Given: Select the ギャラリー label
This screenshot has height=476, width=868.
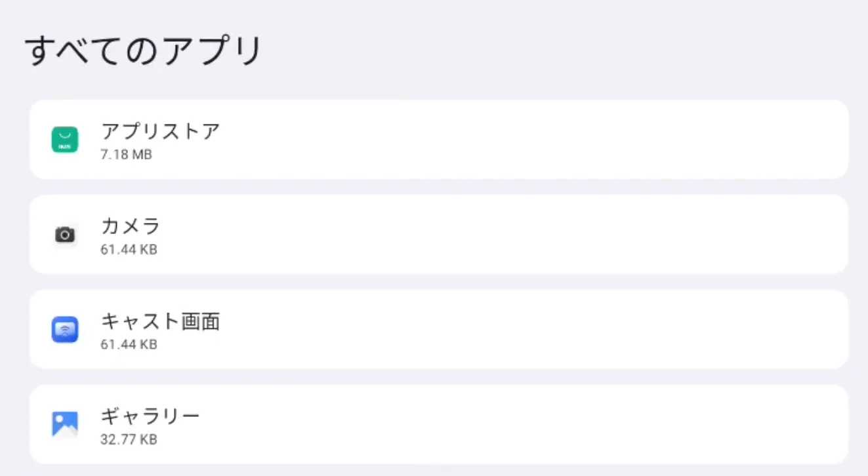Looking at the screenshot, I should coord(150,416).
